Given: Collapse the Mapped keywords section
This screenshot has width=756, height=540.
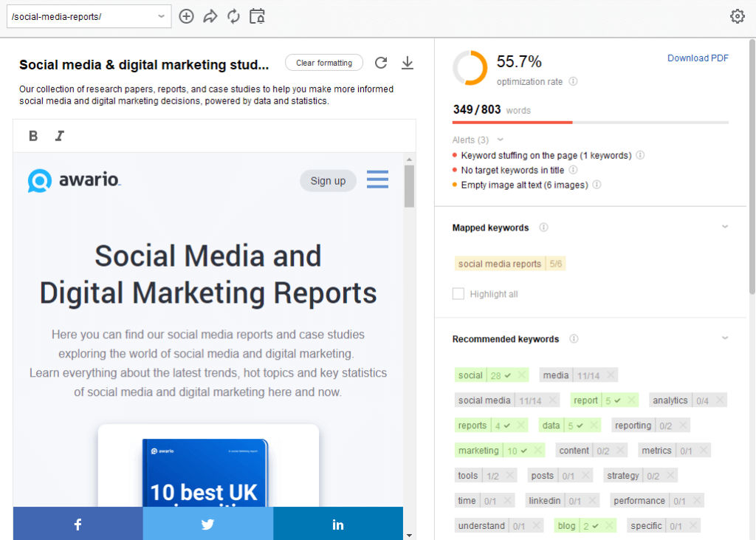Looking at the screenshot, I should (724, 228).
